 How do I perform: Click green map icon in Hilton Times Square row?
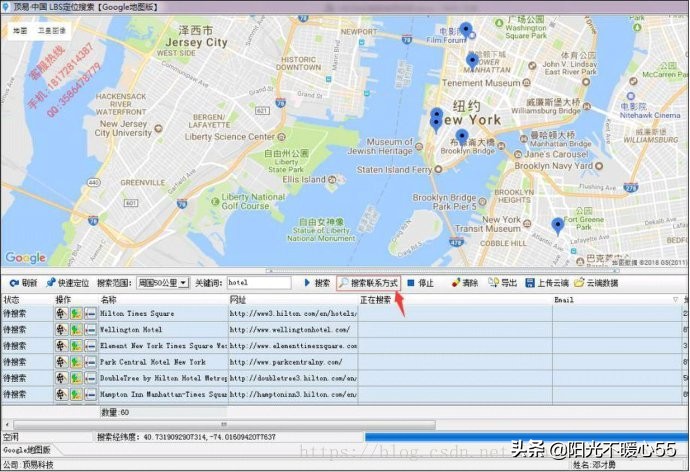tap(76, 314)
